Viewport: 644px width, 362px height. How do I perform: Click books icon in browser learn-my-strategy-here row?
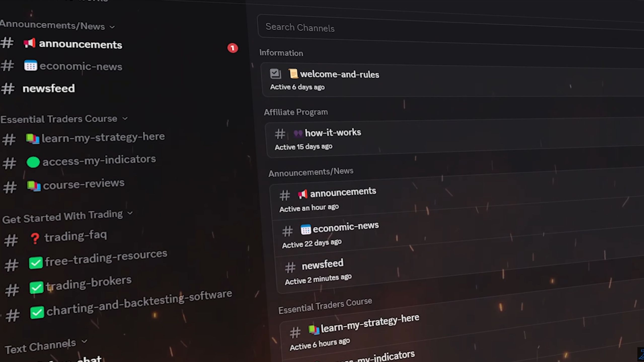[314, 329]
